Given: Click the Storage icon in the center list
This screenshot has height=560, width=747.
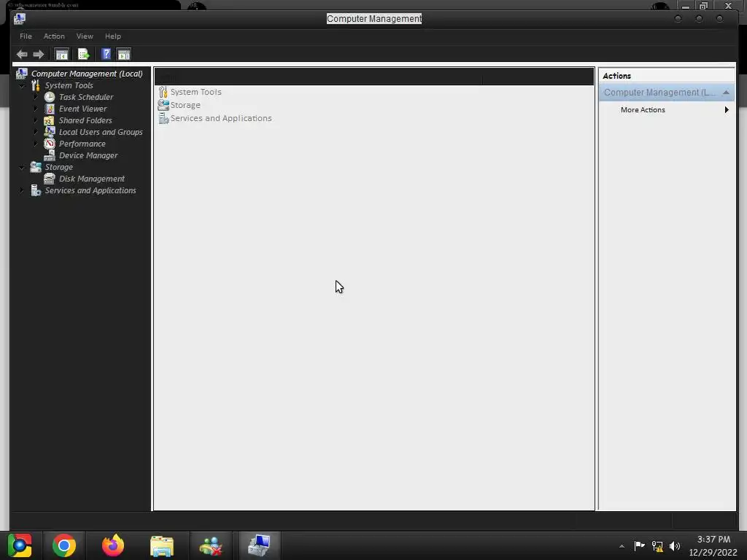Looking at the screenshot, I should click(x=163, y=105).
